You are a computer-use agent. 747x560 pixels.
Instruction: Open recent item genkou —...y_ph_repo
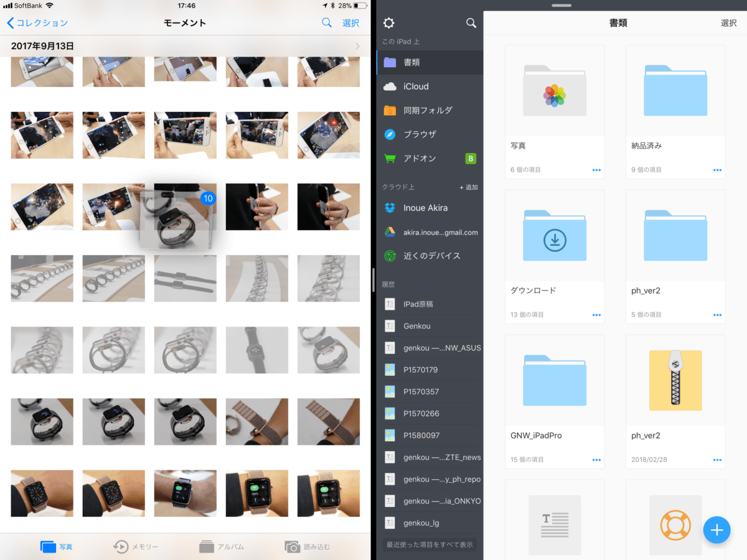point(430,479)
